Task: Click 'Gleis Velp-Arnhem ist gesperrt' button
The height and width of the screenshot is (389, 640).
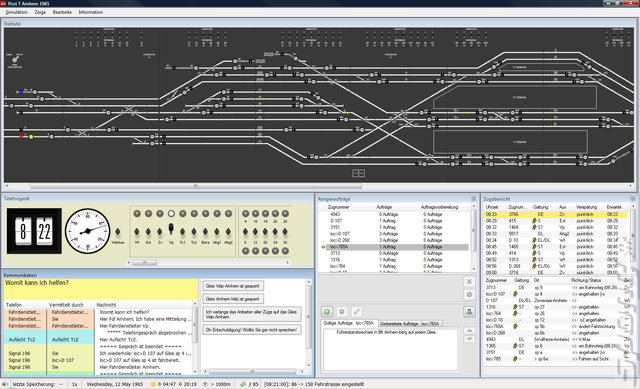Action: (233, 286)
